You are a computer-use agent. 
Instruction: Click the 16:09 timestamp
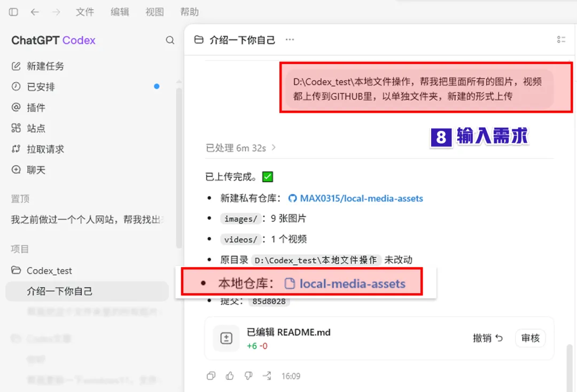291,376
